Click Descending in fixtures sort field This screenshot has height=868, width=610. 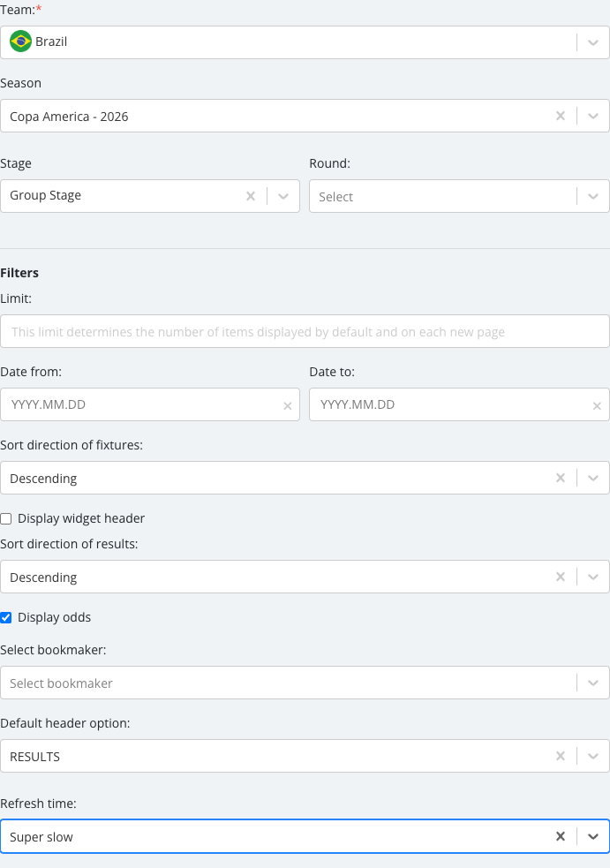(x=43, y=479)
